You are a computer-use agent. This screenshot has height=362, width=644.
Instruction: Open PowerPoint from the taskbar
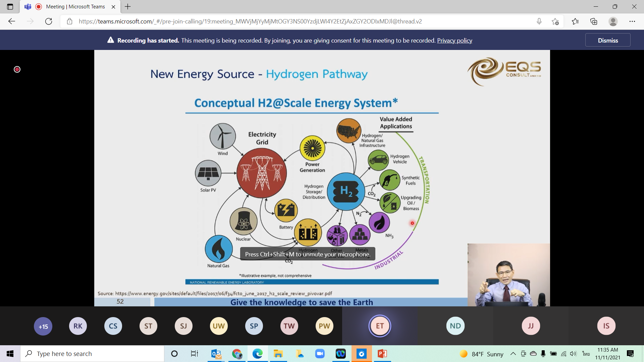(x=382, y=354)
